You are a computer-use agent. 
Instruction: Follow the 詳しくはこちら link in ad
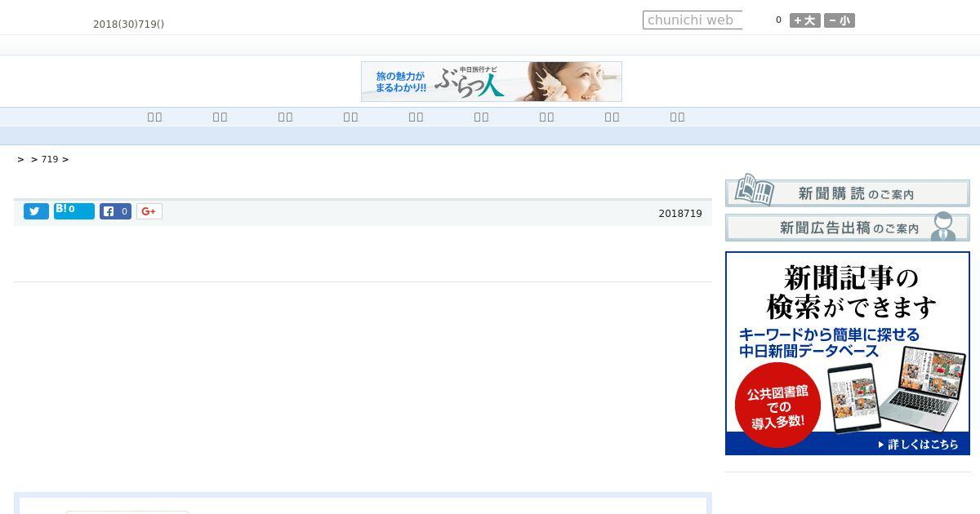(x=918, y=445)
